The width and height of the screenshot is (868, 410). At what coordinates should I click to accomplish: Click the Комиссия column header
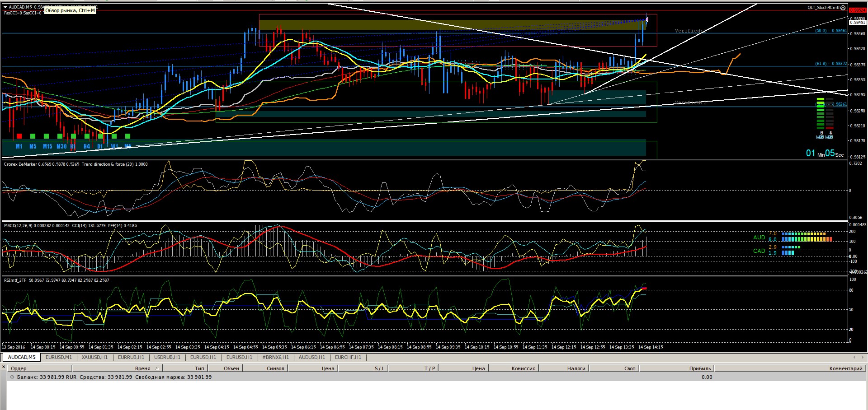[514, 368]
